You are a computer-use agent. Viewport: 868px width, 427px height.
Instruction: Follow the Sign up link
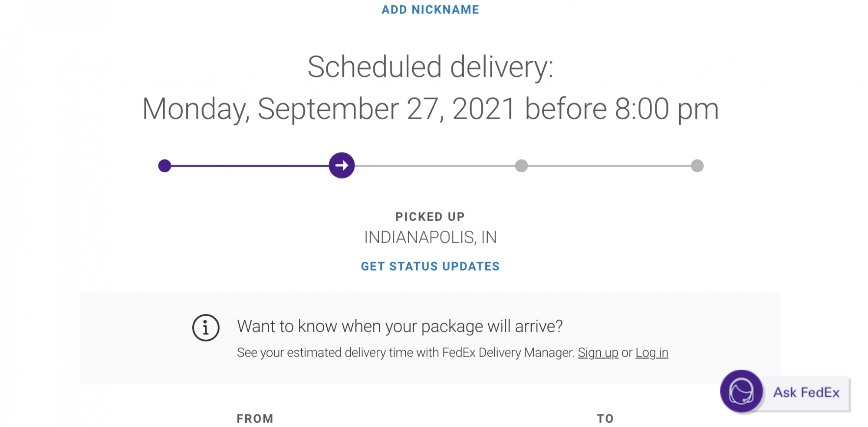[x=598, y=353]
